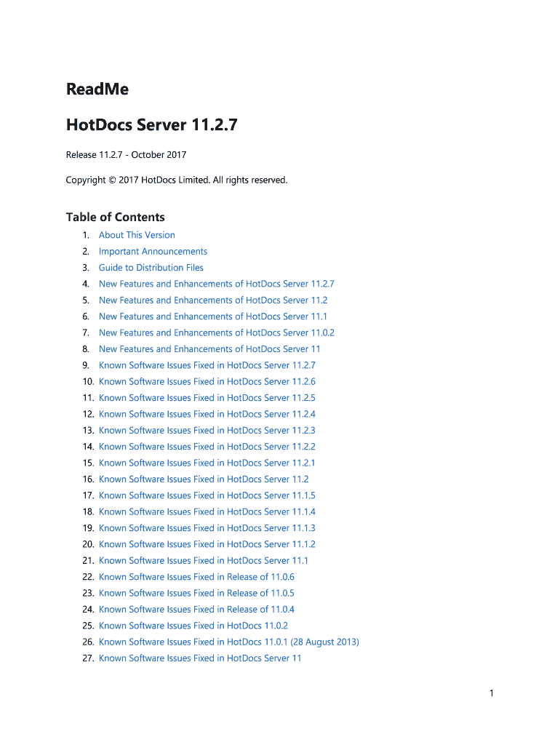Open Known Issues Fixed in Server 11.2.3

tap(207, 431)
